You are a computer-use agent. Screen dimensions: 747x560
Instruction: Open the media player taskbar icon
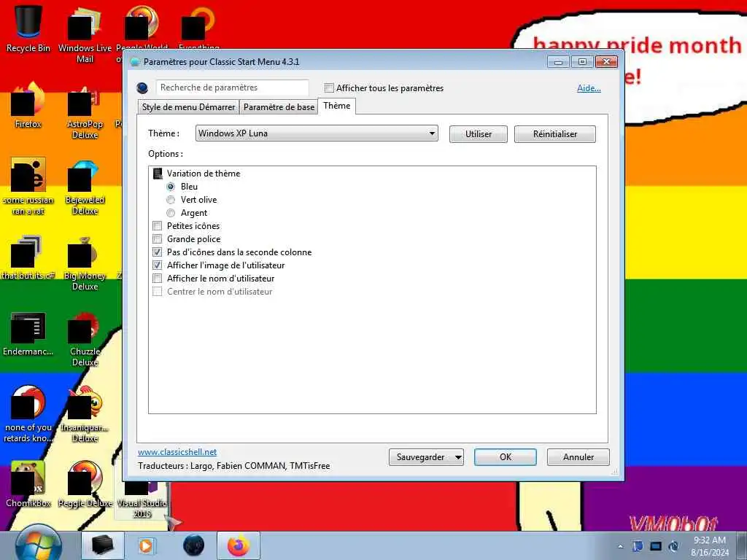tap(146, 545)
